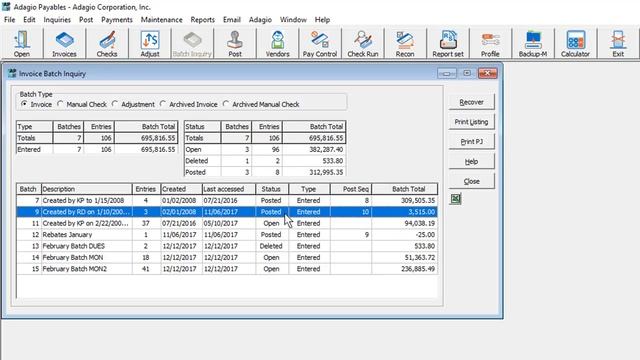Screen dimensions: 640x360
Task: Click the Created column header
Action: (181, 189)
